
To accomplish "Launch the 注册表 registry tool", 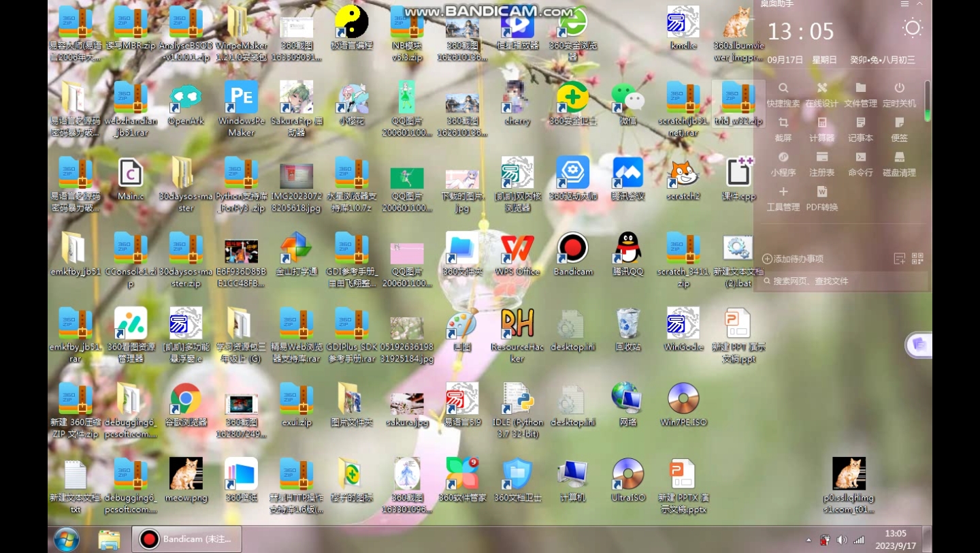I will click(x=822, y=164).
